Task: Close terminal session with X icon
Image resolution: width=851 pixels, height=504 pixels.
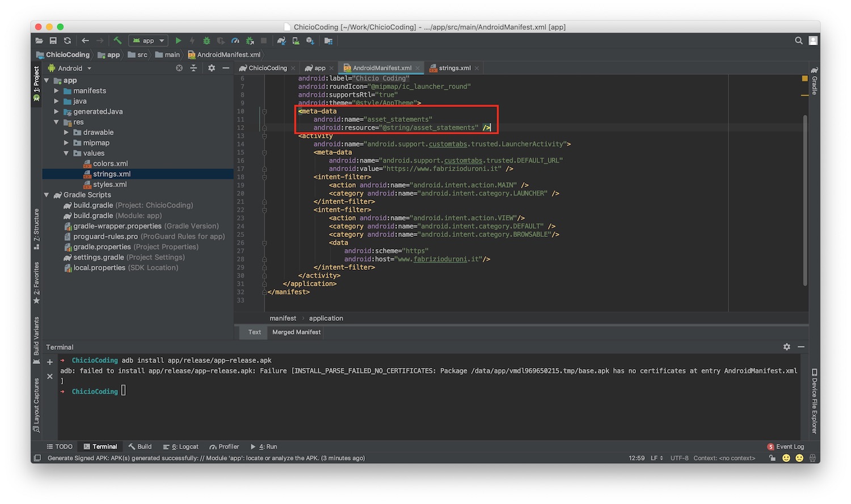Action: point(50,376)
